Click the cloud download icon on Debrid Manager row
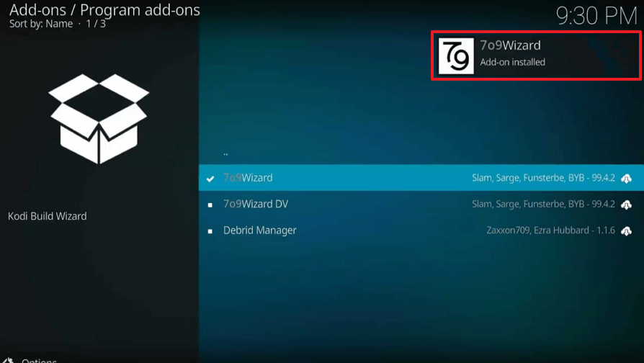 [x=626, y=230]
